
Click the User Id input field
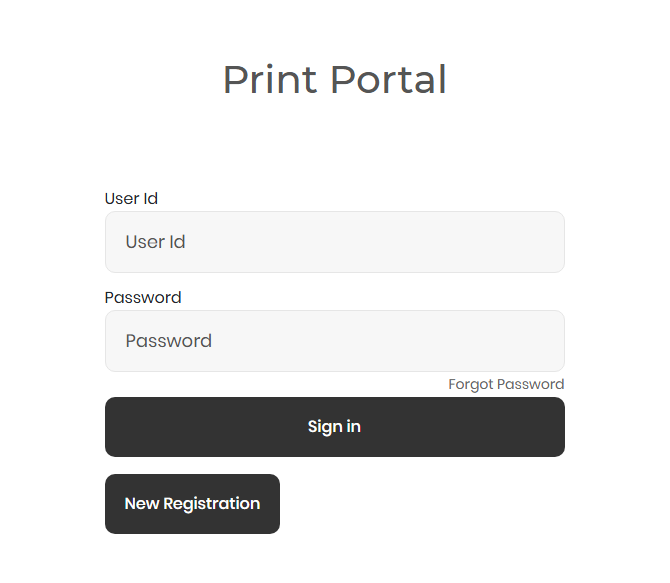click(x=334, y=242)
